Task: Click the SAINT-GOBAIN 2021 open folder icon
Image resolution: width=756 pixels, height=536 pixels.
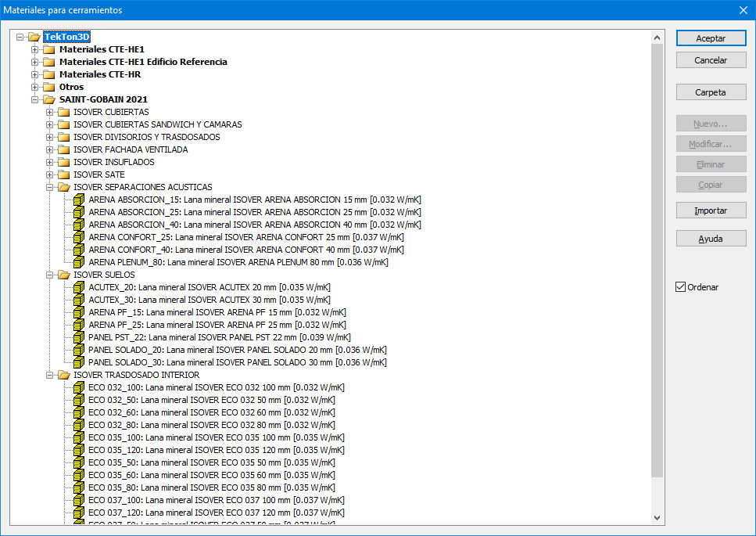Action: (48, 100)
